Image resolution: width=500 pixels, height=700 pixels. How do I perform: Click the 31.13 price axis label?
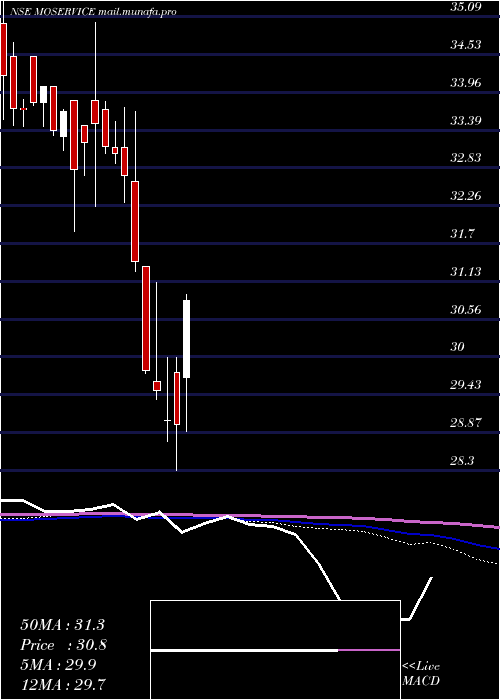tap(466, 271)
